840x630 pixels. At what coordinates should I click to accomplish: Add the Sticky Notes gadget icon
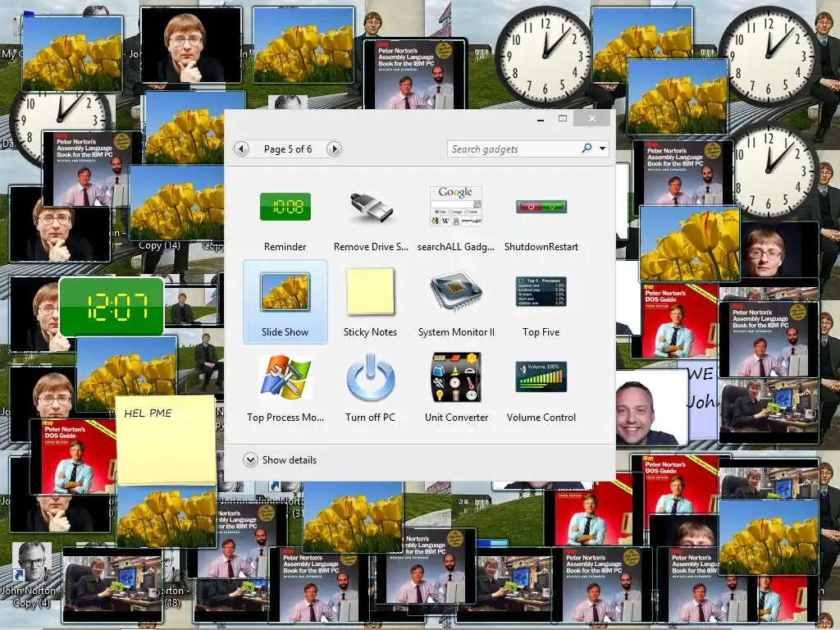(371, 291)
